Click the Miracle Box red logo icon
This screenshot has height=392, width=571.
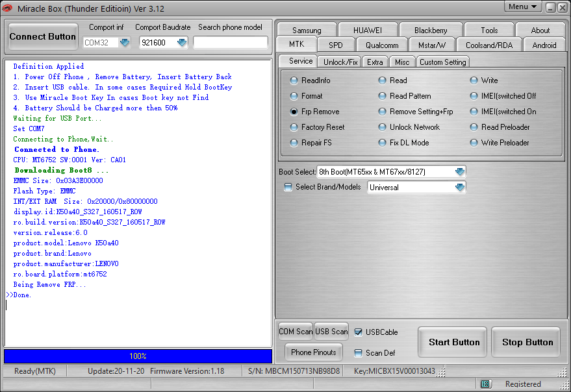(6, 8)
